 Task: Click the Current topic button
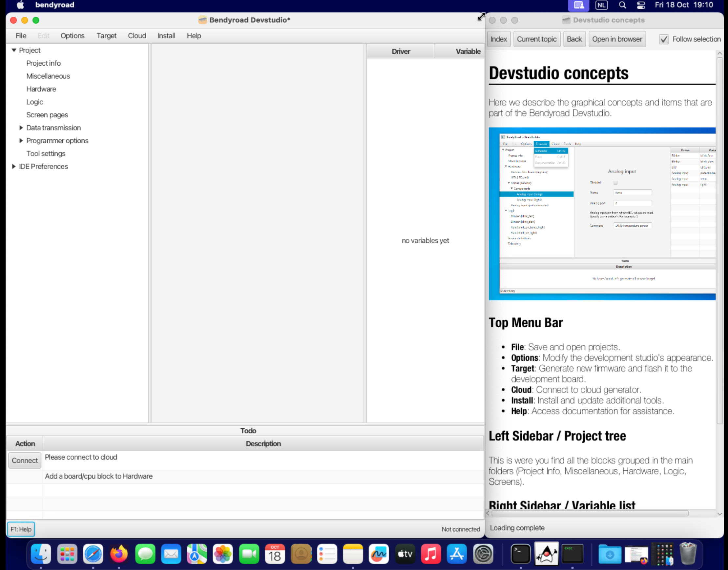[537, 39]
